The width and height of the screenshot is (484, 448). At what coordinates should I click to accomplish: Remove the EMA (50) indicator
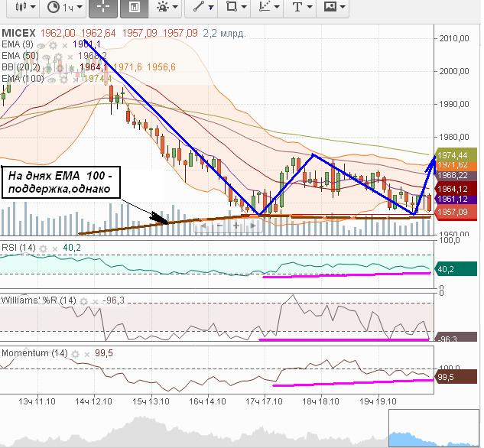(x=70, y=57)
